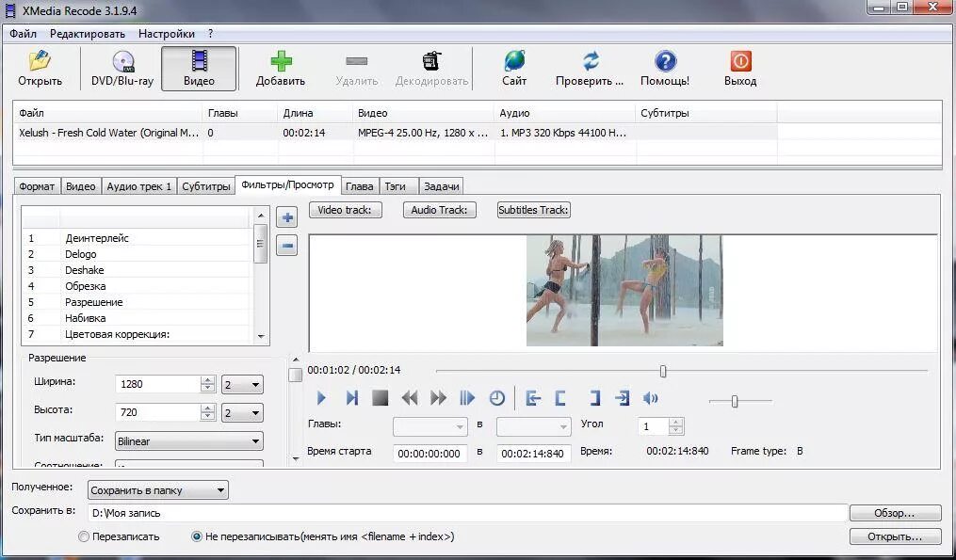Click the Ширина value spinner arrows
Screen dimensions: 956x560
point(208,384)
